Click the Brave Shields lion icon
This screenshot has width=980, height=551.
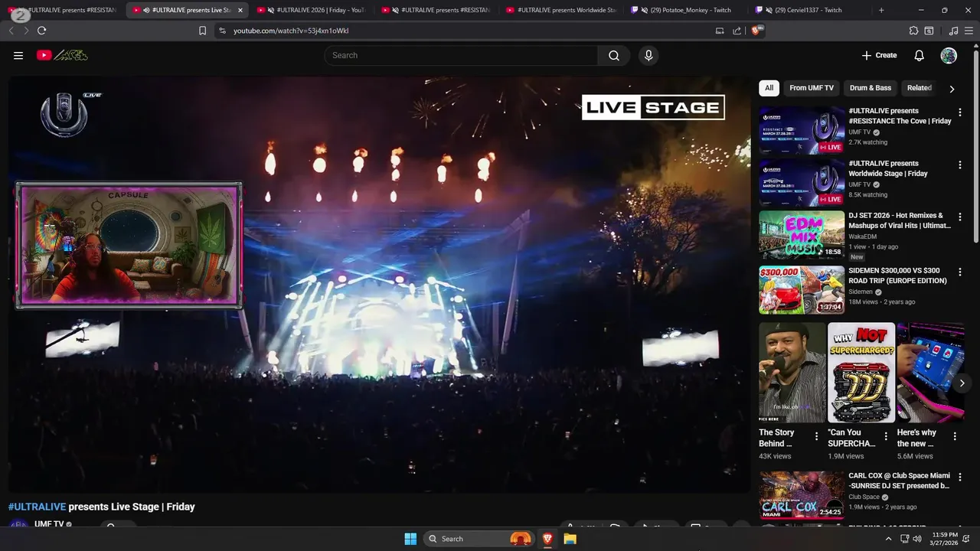pyautogui.click(x=757, y=31)
